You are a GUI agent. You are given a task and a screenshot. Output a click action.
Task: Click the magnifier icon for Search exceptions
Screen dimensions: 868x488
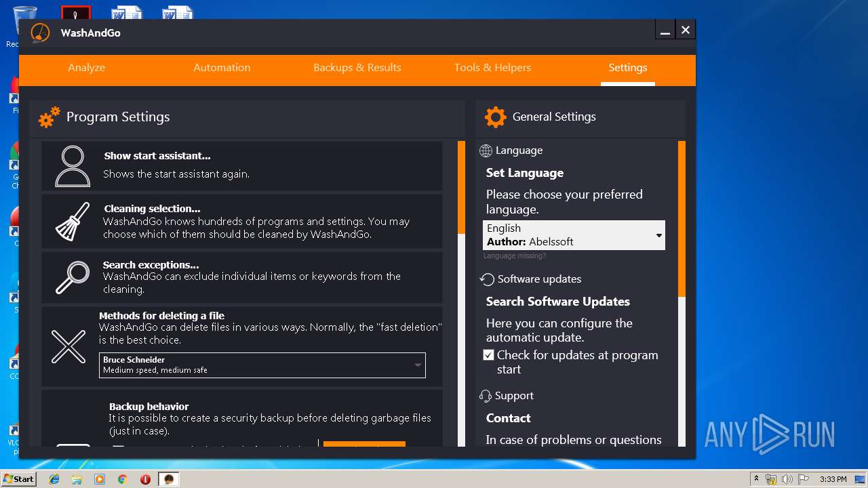tap(73, 277)
